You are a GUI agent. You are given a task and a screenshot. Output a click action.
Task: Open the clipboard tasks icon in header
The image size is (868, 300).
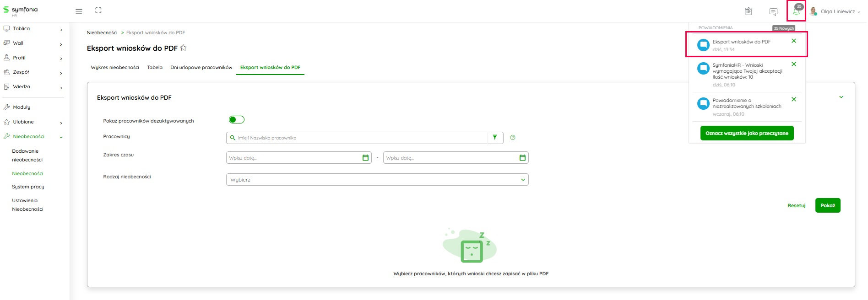(749, 11)
